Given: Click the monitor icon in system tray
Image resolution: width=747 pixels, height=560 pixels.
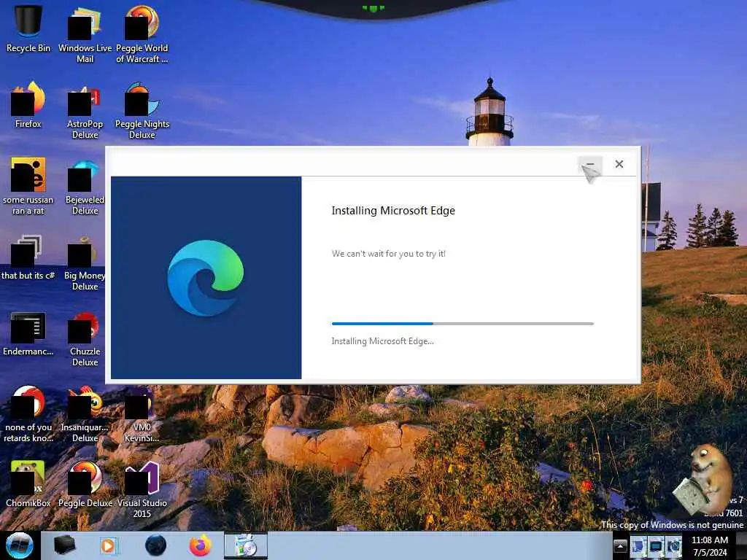Looking at the screenshot, I should click(656, 546).
